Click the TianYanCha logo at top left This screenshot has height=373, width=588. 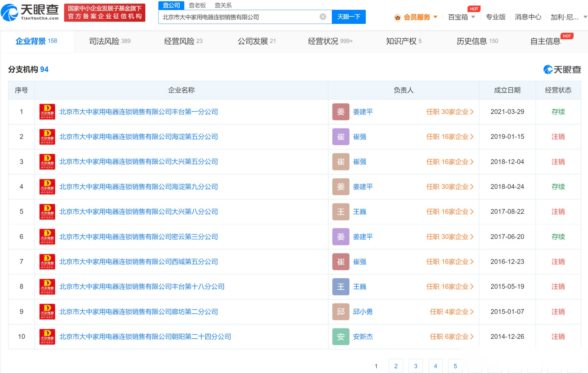30,13
